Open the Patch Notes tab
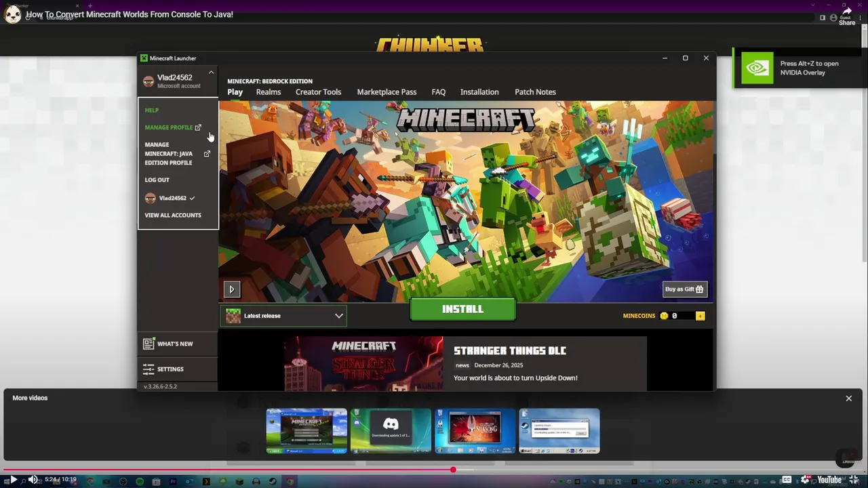The image size is (868, 488). pos(535,92)
